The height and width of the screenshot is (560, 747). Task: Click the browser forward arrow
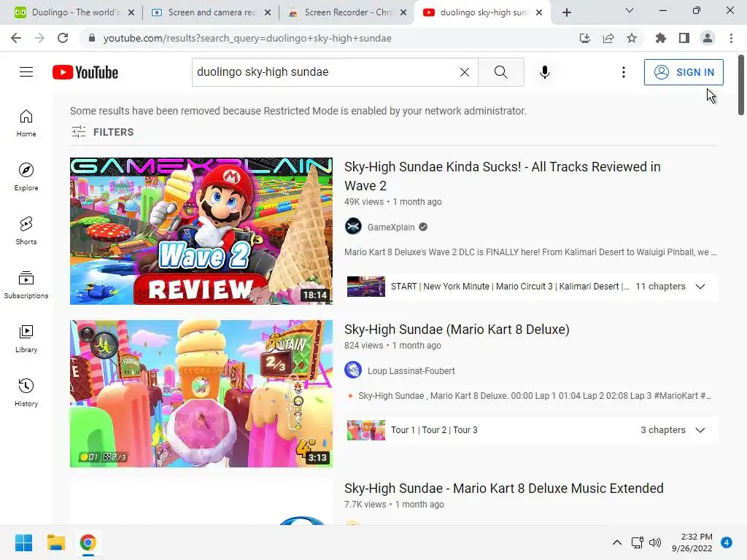pyautogui.click(x=39, y=38)
